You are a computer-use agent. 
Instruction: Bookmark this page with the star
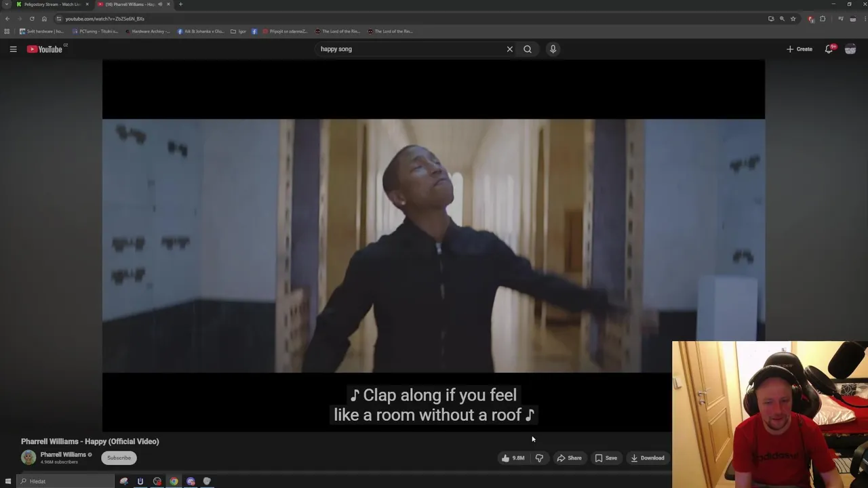(x=793, y=19)
